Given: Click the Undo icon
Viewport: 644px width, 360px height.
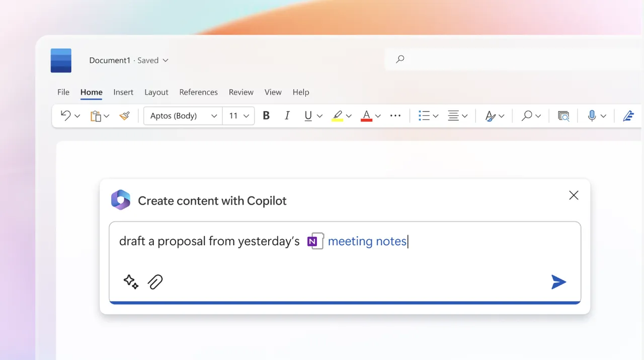Looking at the screenshot, I should tap(66, 115).
